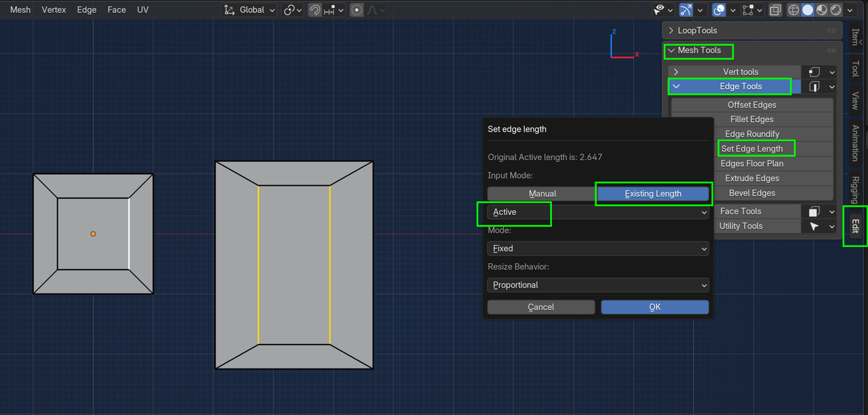The width and height of the screenshot is (868, 415).
Task: Expand the LoopTools panel
Action: click(671, 31)
